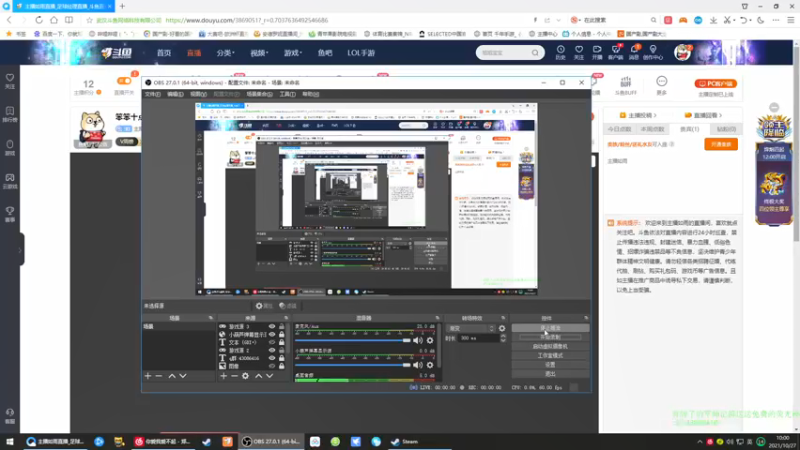Viewport: 800px width, 450px height.
Task: Open Settings button in OBS controls
Action: 550,365
